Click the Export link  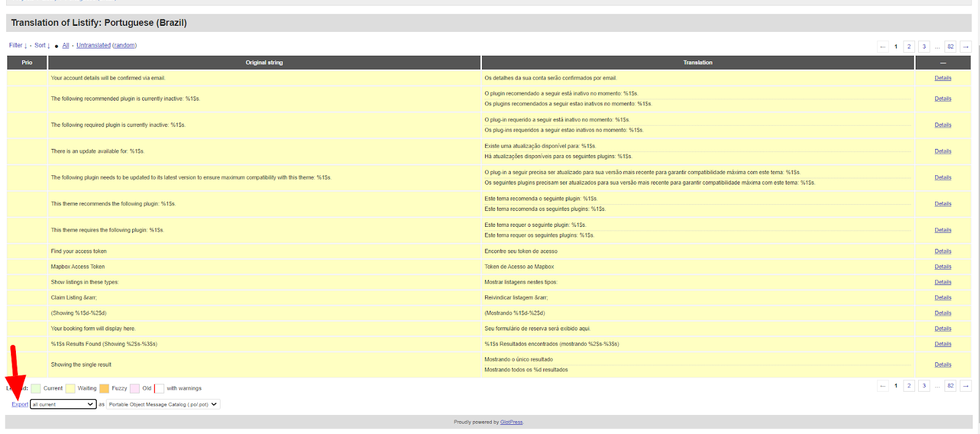pyautogui.click(x=20, y=405)
